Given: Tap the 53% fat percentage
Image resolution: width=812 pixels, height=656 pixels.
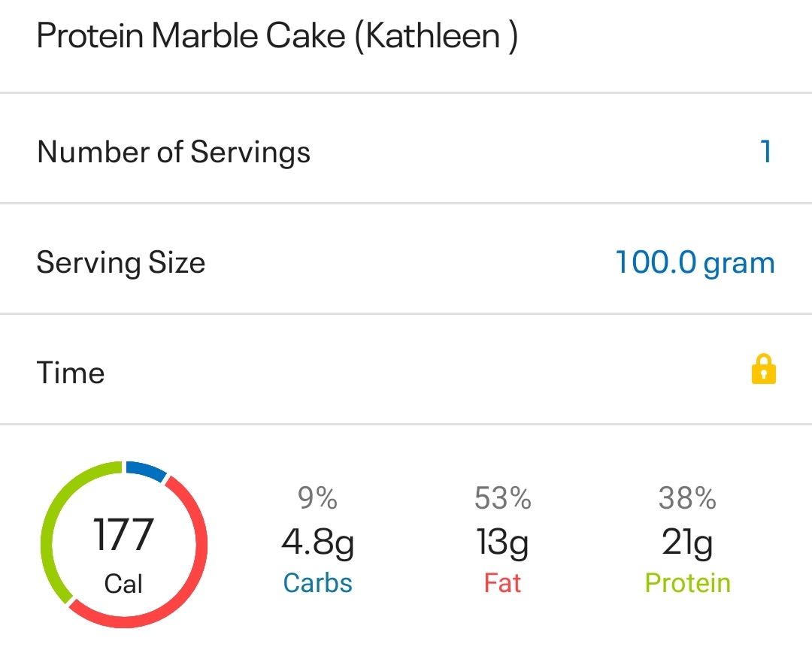Looking at the screenshot, I should 502,497.
